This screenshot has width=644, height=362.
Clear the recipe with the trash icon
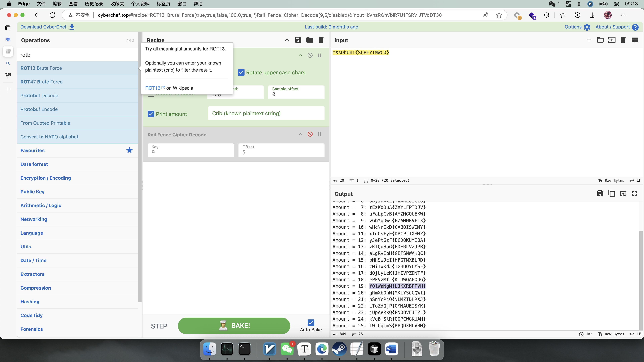click(x=321, y=40)
